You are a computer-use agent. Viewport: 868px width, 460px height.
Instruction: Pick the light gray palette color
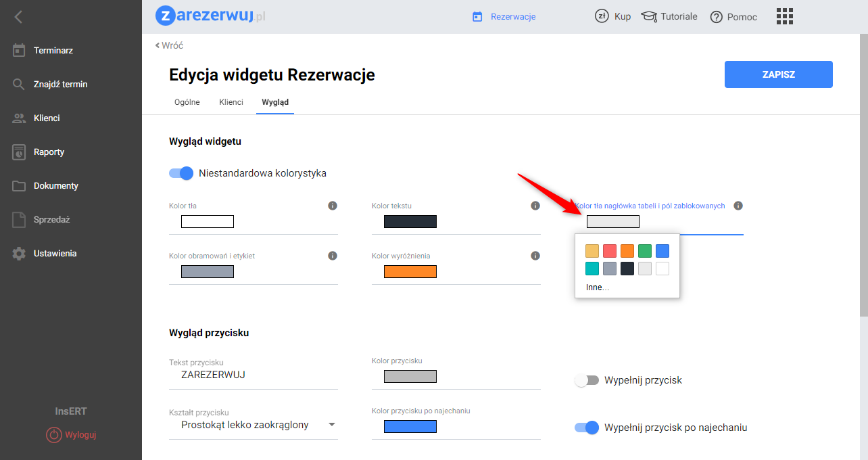tap(645, 269)
